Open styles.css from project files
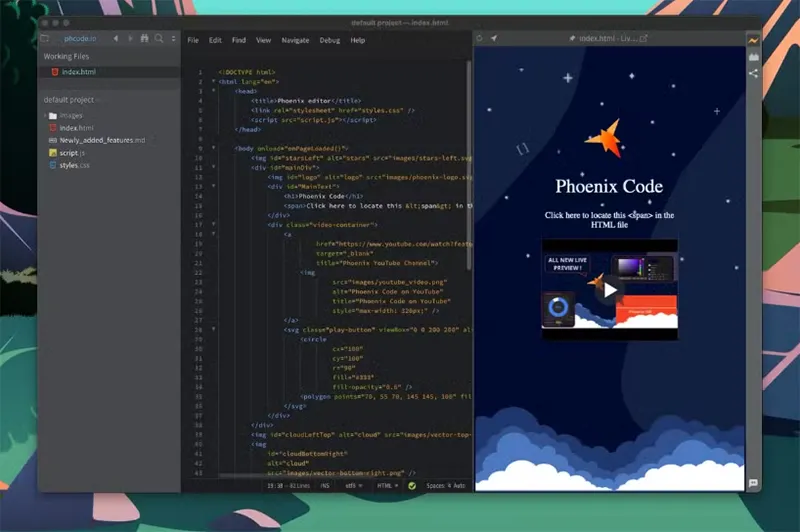The height and width of the screenshot is (532, 800). coord(74,165)
